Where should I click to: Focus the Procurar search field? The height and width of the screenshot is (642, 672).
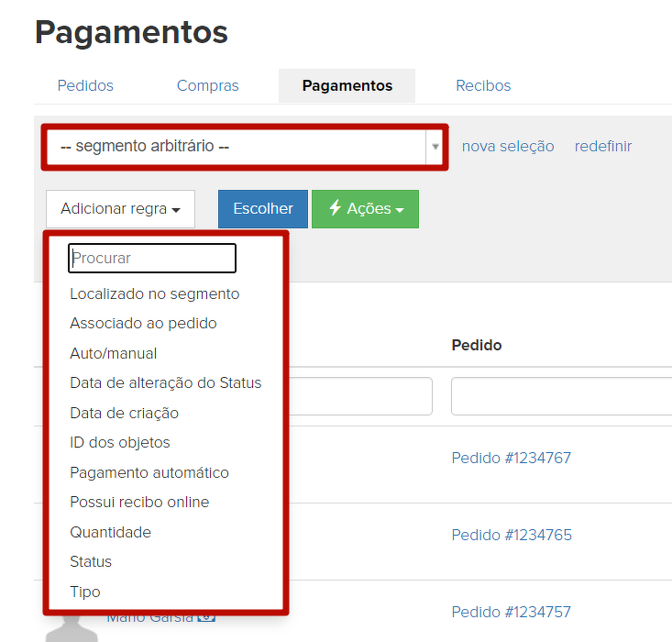coord(152,259)
